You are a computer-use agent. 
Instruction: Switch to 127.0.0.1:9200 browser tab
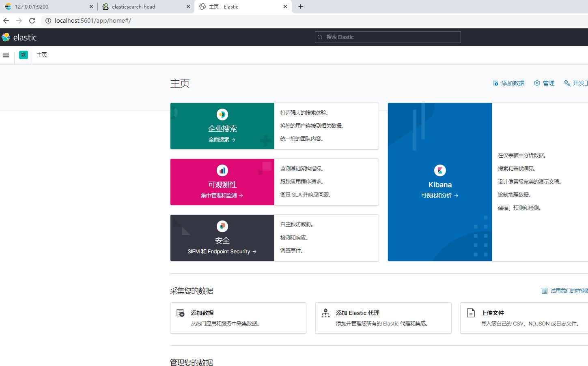click(49, 6)
